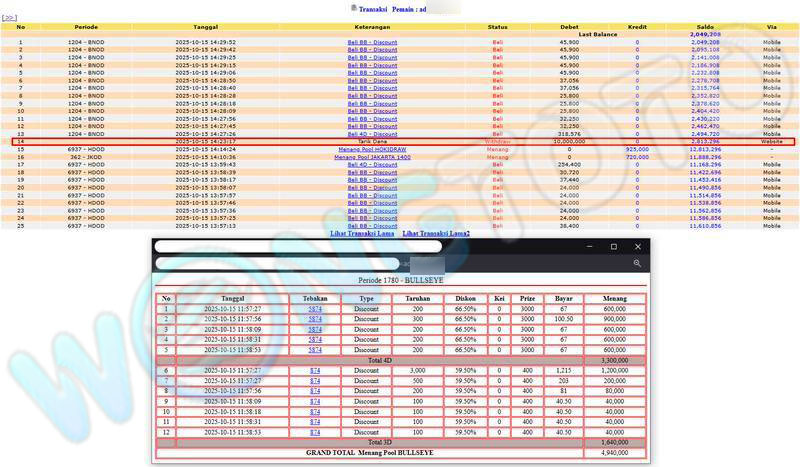Click the small icon beside Transaksi Pemain title
800x467 pixels.
(353, 7)
